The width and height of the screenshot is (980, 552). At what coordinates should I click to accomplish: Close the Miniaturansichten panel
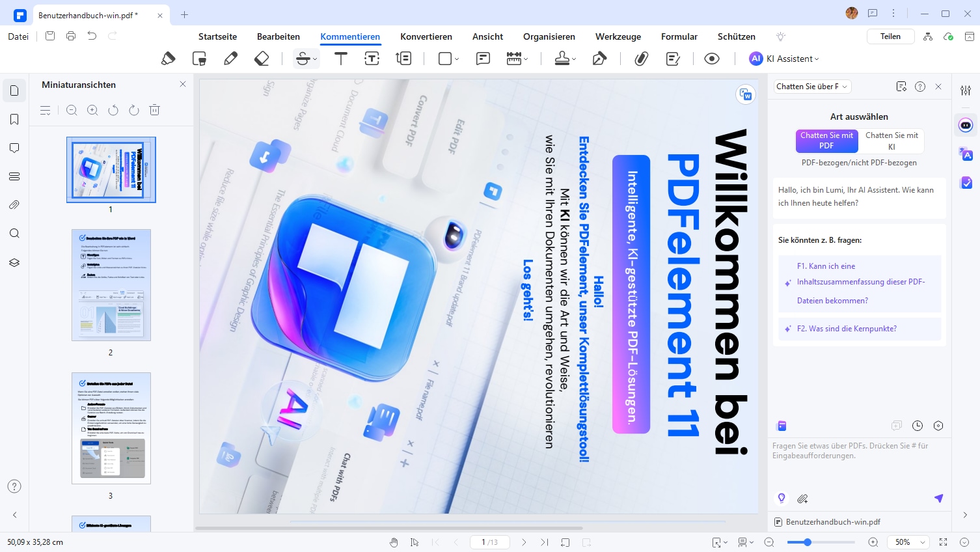183,84
